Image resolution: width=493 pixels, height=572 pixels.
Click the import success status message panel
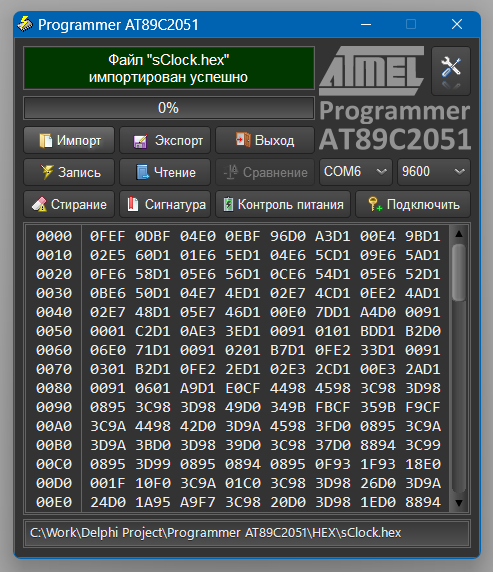[169, 68]
